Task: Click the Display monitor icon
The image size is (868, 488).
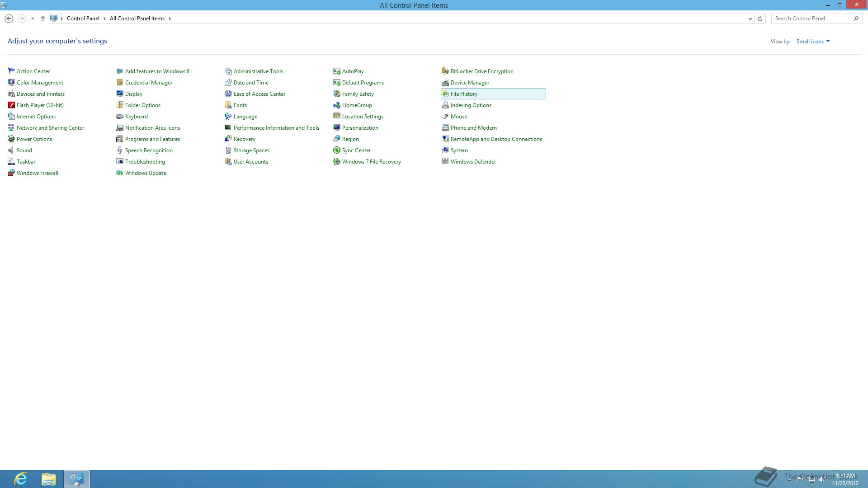Action: (120, 94)
